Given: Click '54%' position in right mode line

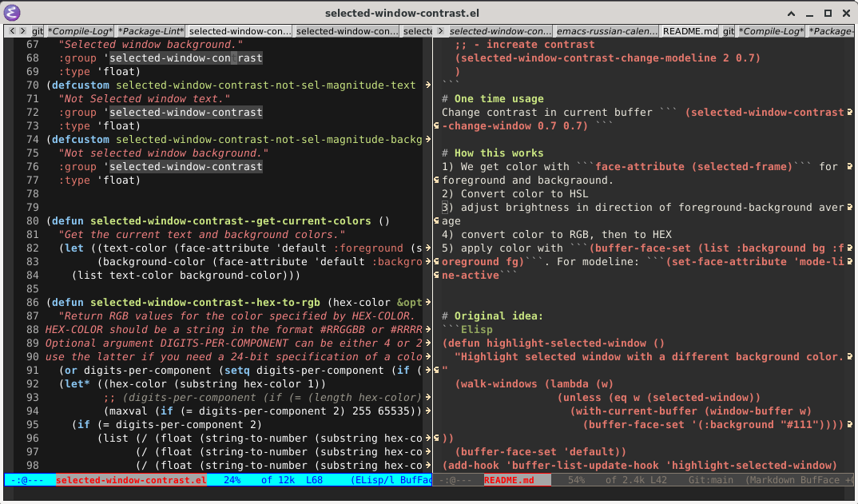Looking at the screenshot, I should (576, 480).
